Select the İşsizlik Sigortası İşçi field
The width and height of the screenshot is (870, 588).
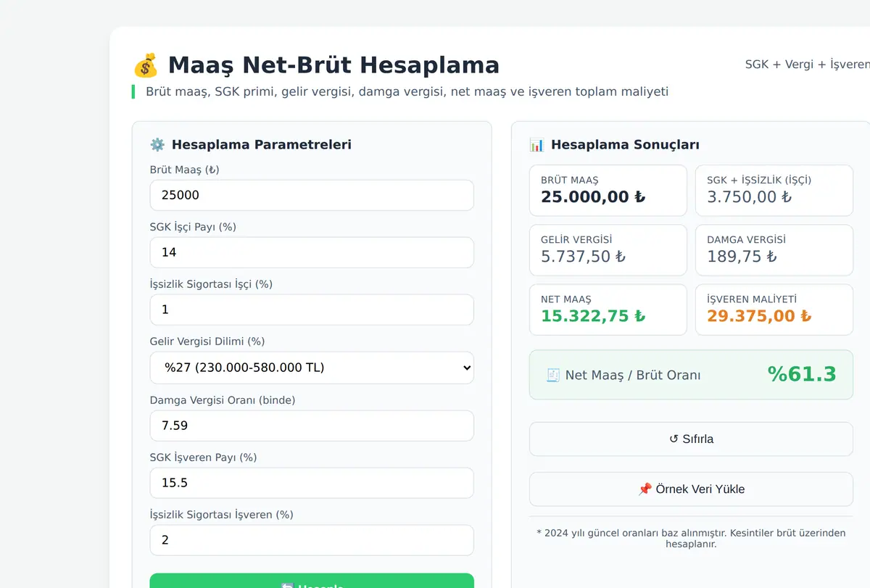(x=312, y=310)
